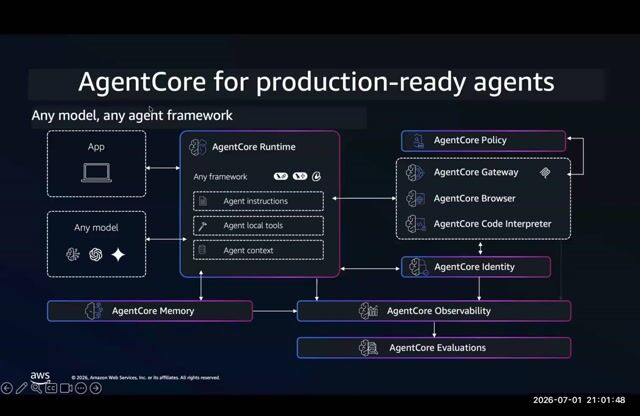Click the 'AgentCore Gateway' label
The image size is (640, 416).
pos(476,172)
